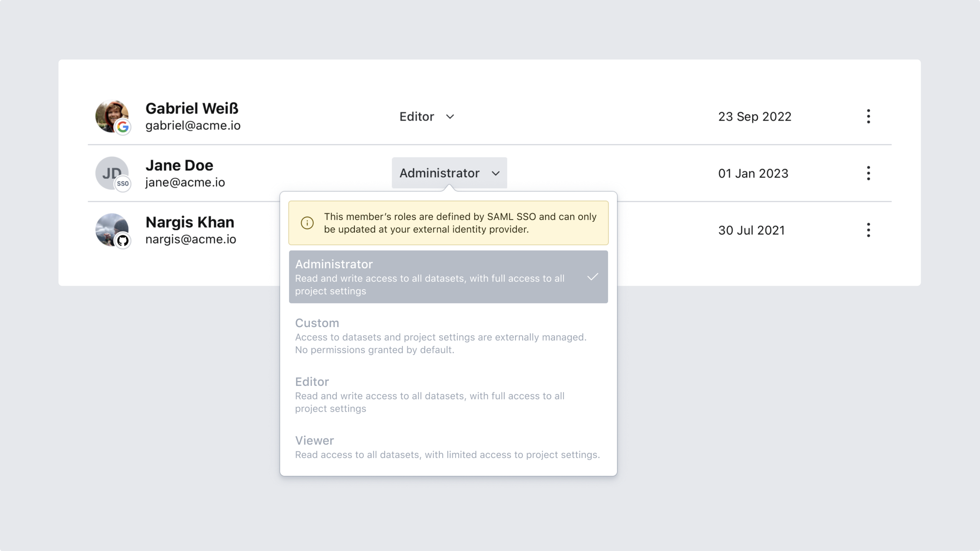Image resolution: width=980 pixels, height=551 pixels.
Task: Click the info icon in the SSO notice
Action: [x=307, y=223]
